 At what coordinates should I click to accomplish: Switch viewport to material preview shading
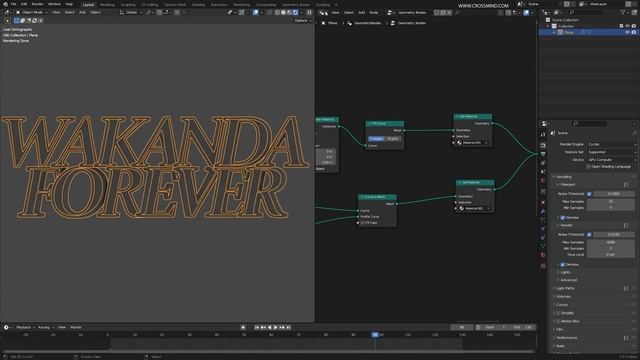click(x=289, y=13)
